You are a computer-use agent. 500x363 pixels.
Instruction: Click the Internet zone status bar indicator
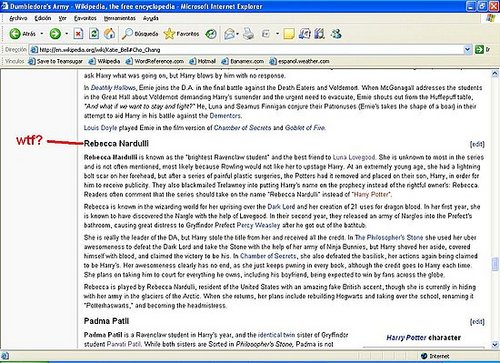click(435, 356)
